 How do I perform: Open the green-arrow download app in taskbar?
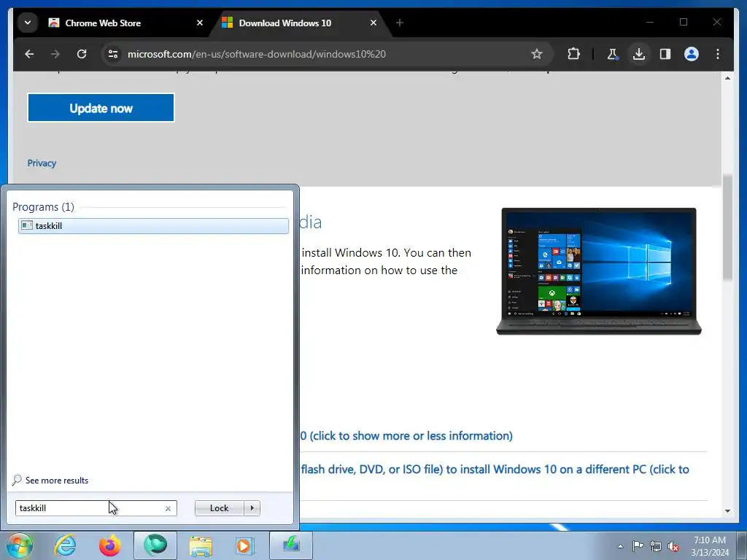[291, 545]
